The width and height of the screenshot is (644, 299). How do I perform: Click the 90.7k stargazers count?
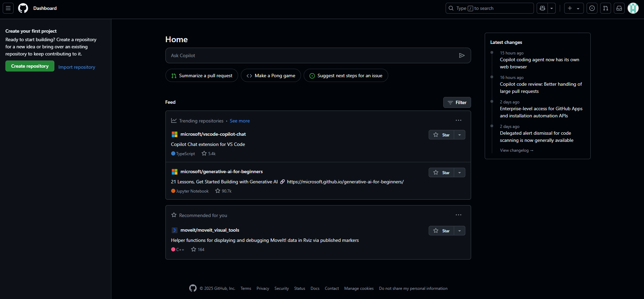pyautogui.click(x=223, y=191)
